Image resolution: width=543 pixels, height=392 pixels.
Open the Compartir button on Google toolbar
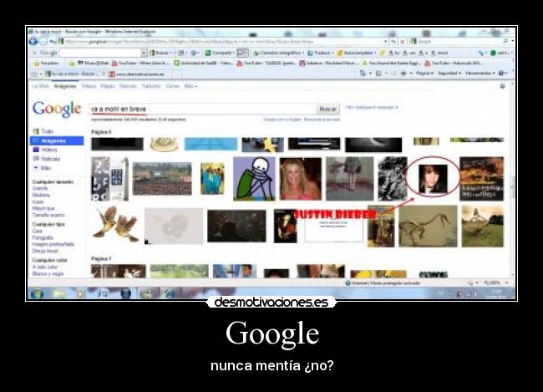point(219,53)
